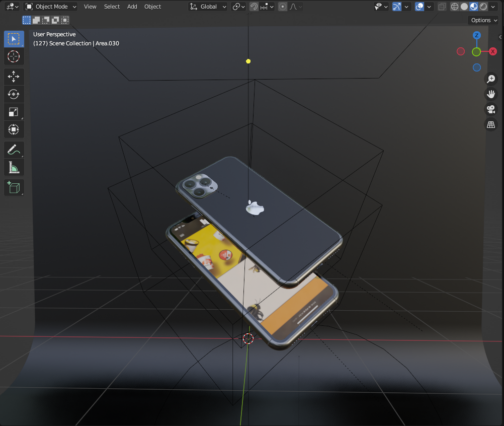Open the editor type dropdown
504x426 pixels.
point(12,7)
